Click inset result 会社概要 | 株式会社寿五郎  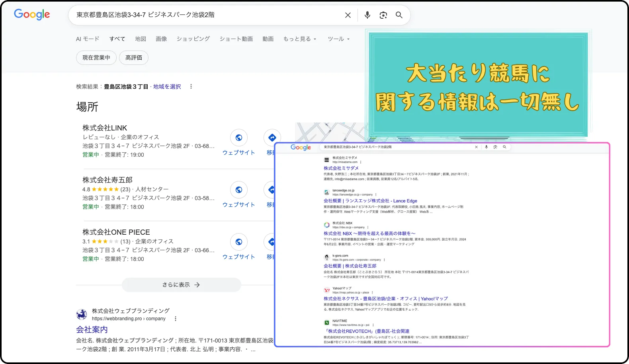350,266
